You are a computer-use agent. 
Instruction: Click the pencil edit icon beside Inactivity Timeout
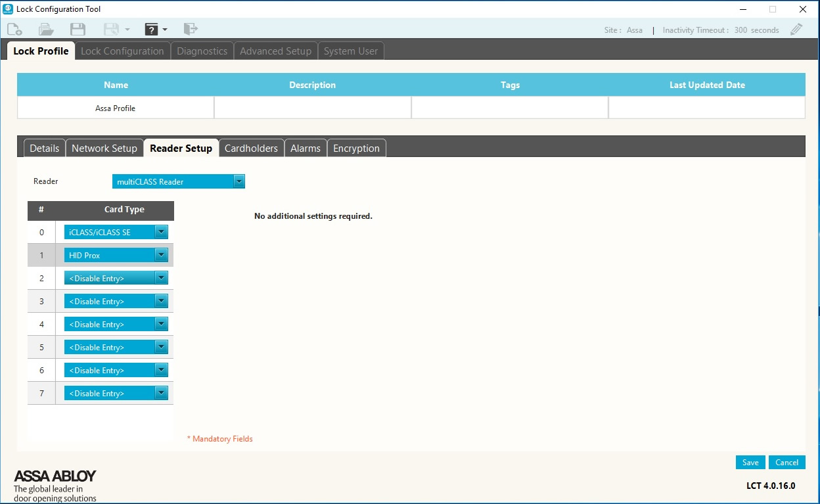(796, 30)
